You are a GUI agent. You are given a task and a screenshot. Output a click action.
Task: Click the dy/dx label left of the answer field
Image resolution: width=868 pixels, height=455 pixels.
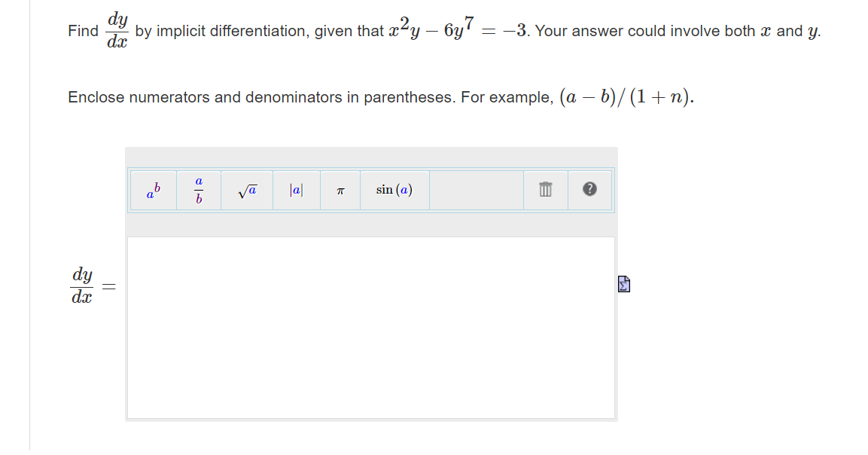[x=83, y=285]
